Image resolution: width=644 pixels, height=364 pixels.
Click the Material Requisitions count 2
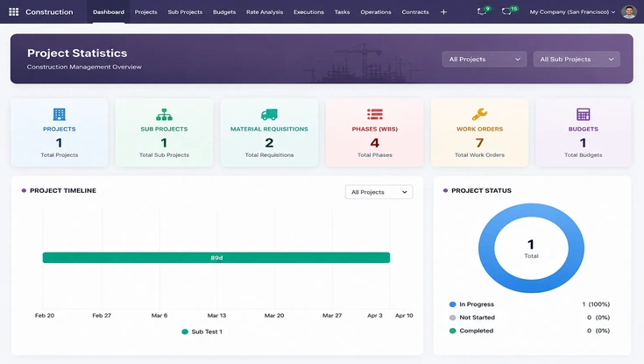coord(269,143)
